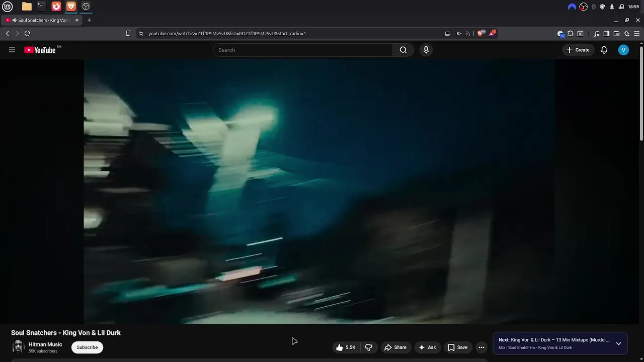Open the Brave Rewards triangle icon
The image size is (644, 362).
coord(492,34)
